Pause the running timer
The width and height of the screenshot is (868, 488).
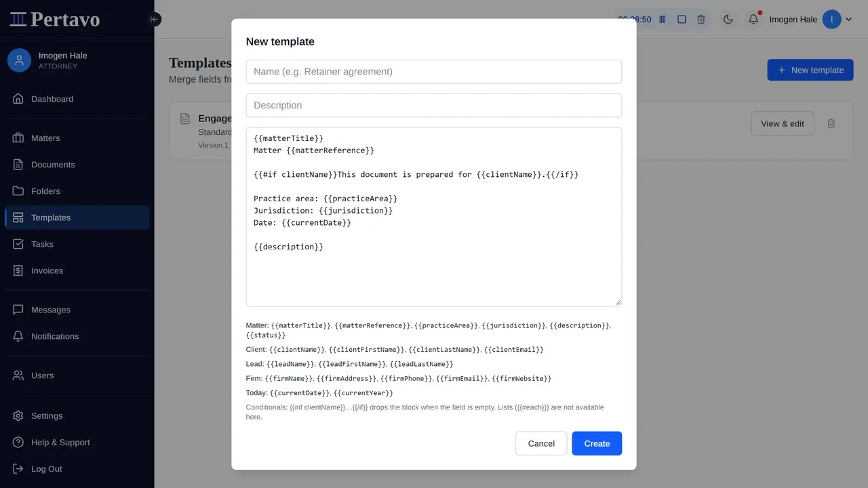coord(663,20)
